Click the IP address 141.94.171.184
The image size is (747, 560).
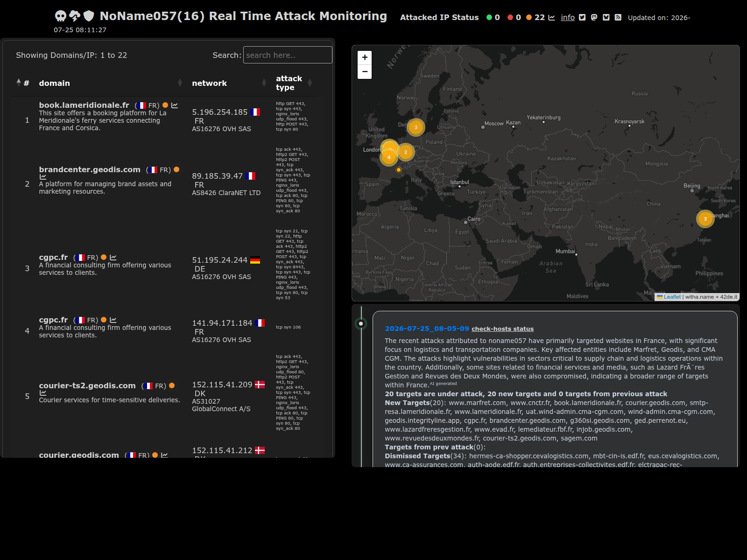(x=222, y=323)
